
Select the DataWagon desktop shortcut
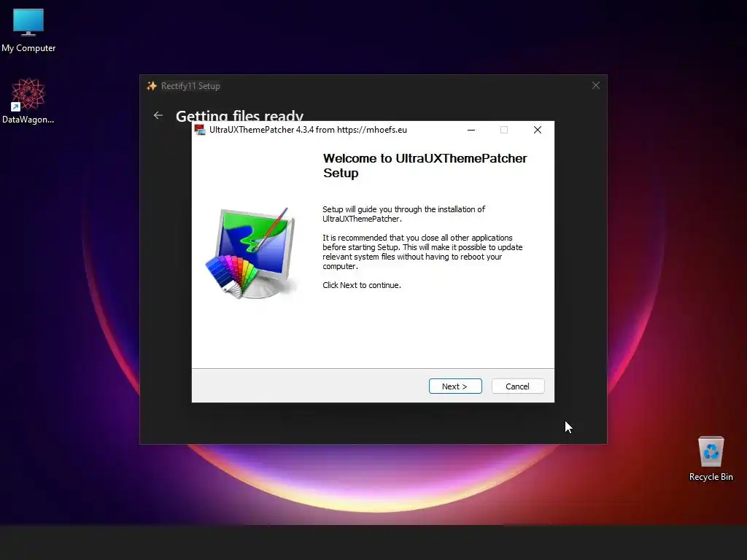click(x=28, y=101)
